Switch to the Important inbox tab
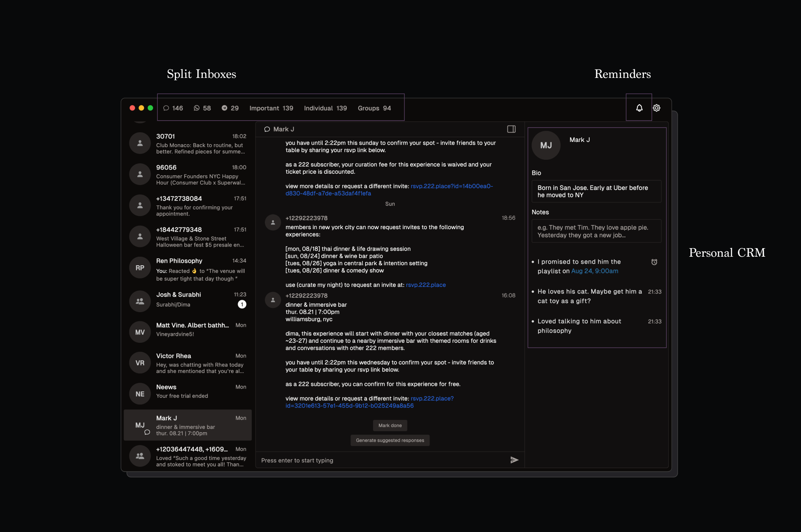This screenshot has height=532, width=801. [271, 108]
